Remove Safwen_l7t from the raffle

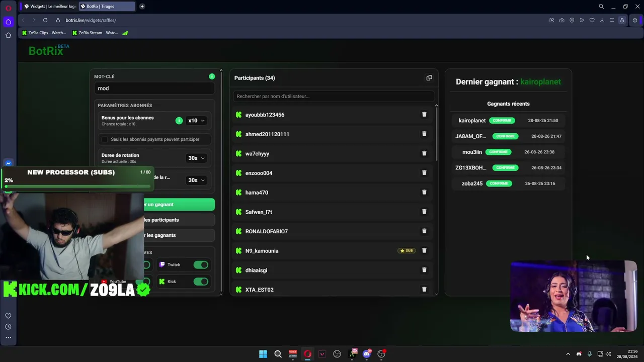click(x=424, y=212)
